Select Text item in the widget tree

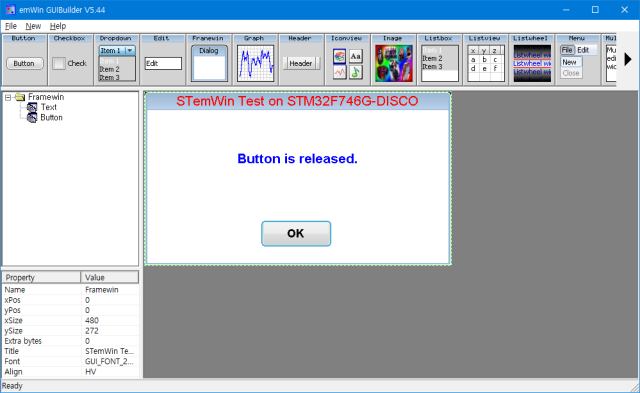(x=49, y=107)
